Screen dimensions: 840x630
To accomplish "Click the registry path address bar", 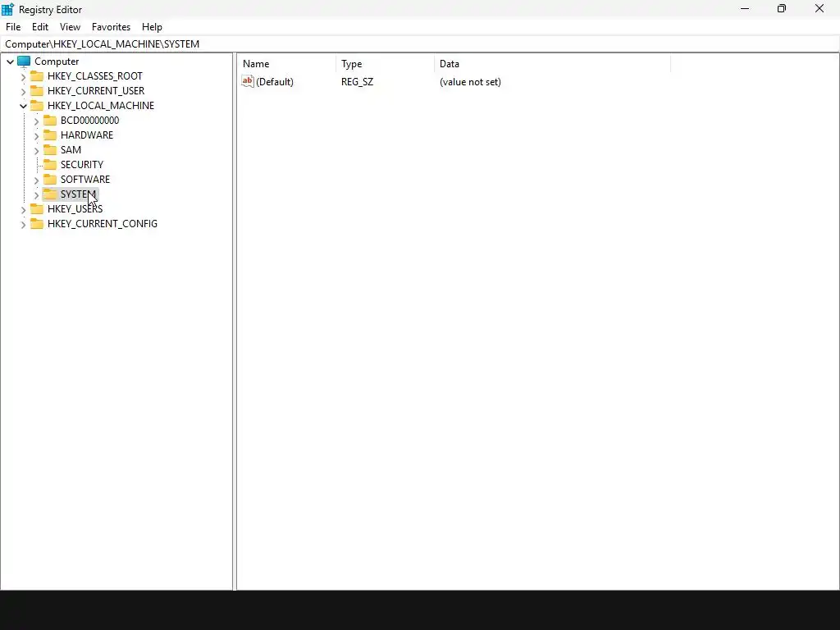I will (420, 44).
